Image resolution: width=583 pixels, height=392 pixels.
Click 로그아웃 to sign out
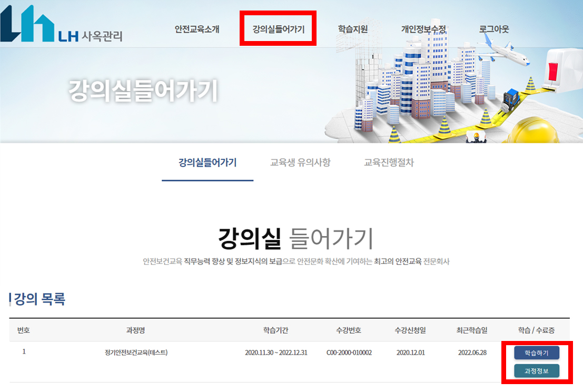494,29
